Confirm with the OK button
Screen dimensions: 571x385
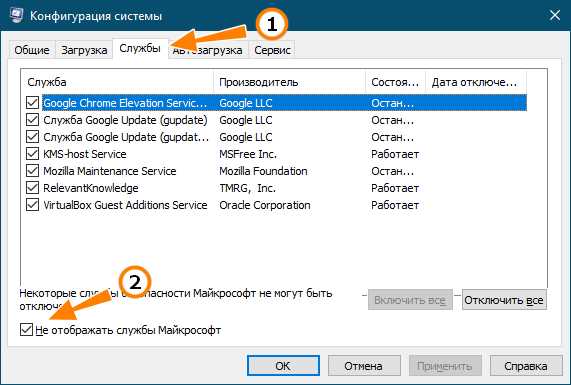pos(283,366)
